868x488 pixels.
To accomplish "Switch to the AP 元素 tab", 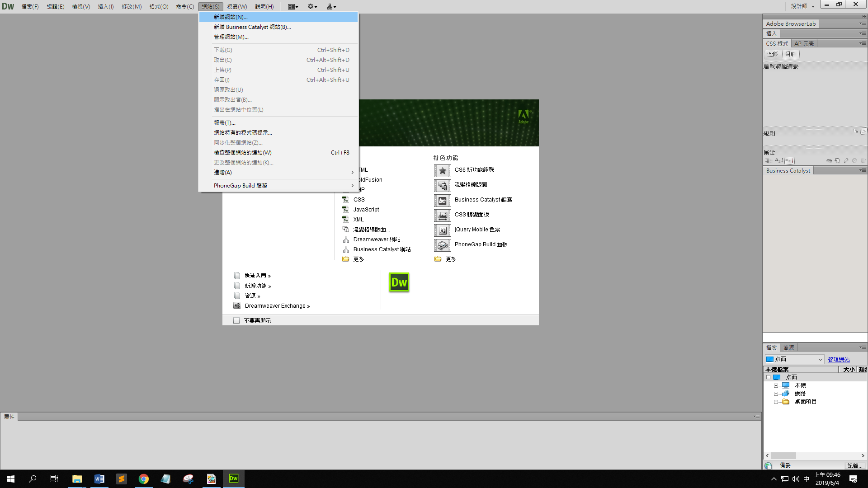I will pyautogui.click(x=804, y=44).
